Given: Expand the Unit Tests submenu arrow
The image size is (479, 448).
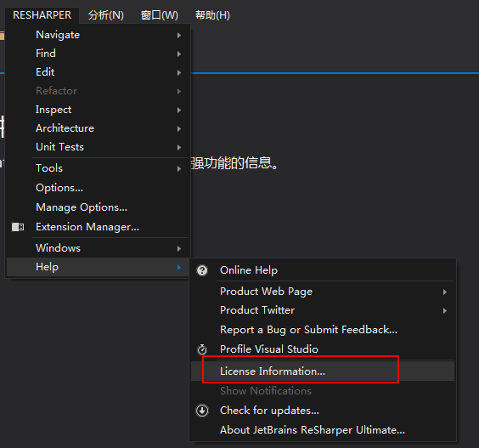Looking at the screenshot, I should [179, 147].
